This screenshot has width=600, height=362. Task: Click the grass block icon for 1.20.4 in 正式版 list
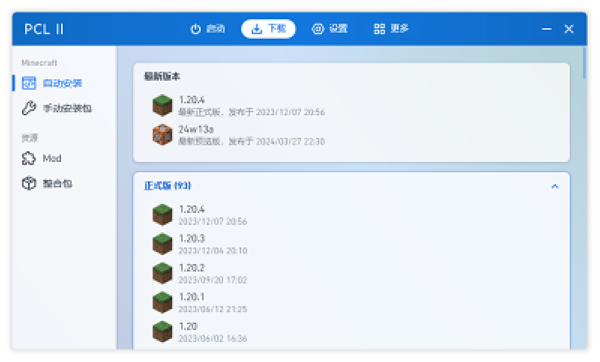click(x=162, y=215)
